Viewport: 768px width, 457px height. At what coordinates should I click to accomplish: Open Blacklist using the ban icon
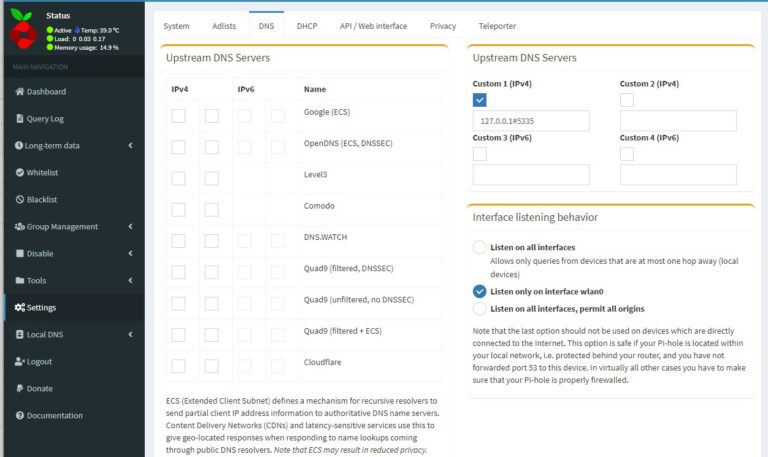pyautogui.click(x=19, y=200)
